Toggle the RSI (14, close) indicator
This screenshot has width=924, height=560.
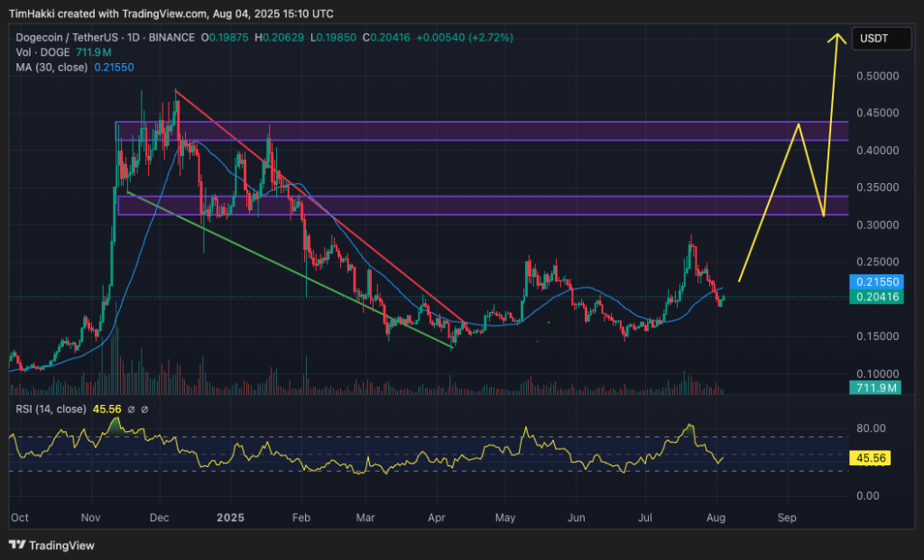[x=50, y=409]
